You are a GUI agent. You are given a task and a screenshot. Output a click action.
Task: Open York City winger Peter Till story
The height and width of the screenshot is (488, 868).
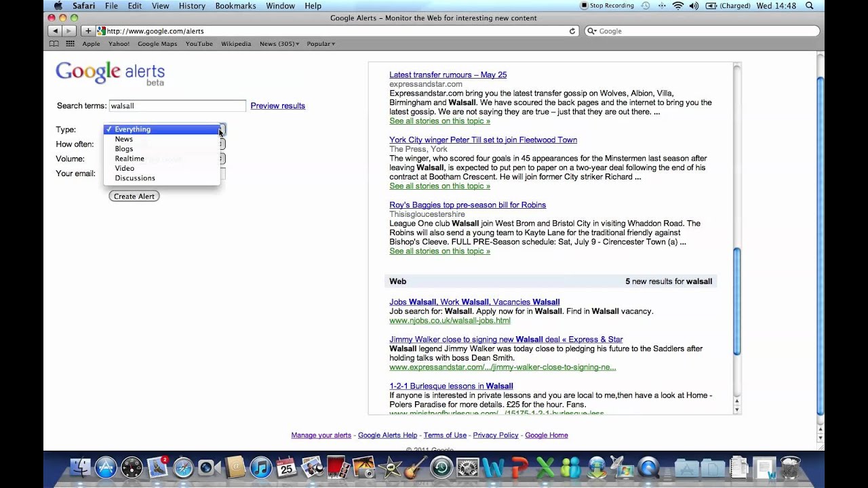pos(483,140)
